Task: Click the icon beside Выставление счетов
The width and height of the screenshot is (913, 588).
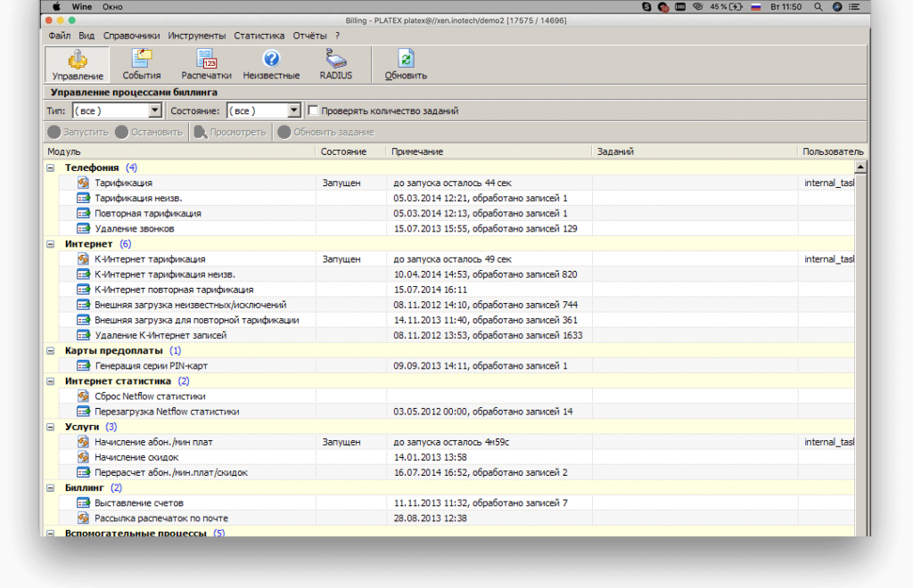Action: point(83,502)
